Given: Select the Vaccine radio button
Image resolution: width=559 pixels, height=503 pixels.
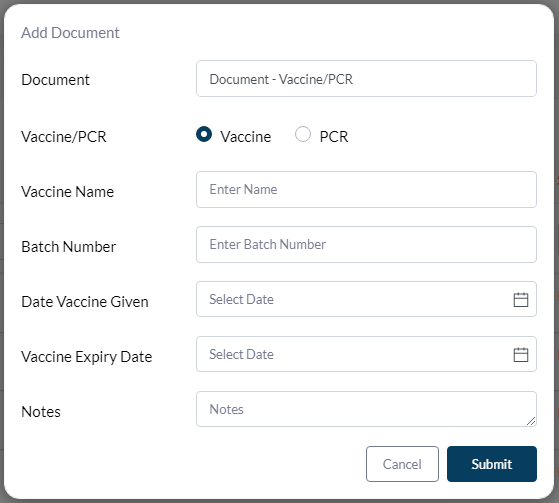Looking at the screenshot, I should click(204, 134).
